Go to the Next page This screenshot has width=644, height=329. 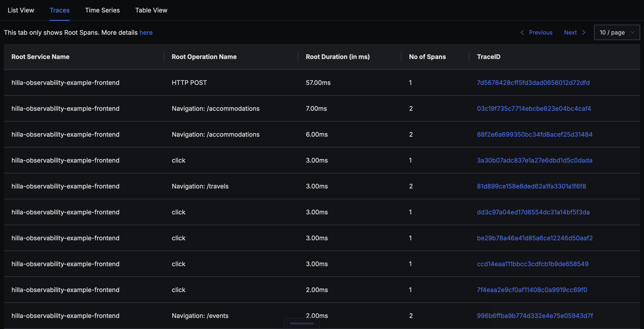(570, 32)
